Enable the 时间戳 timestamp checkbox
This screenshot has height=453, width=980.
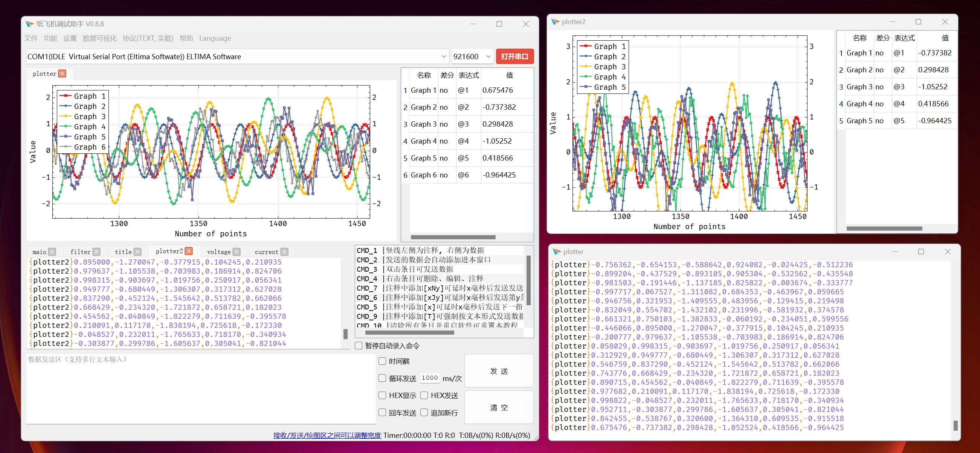point(382,361)
